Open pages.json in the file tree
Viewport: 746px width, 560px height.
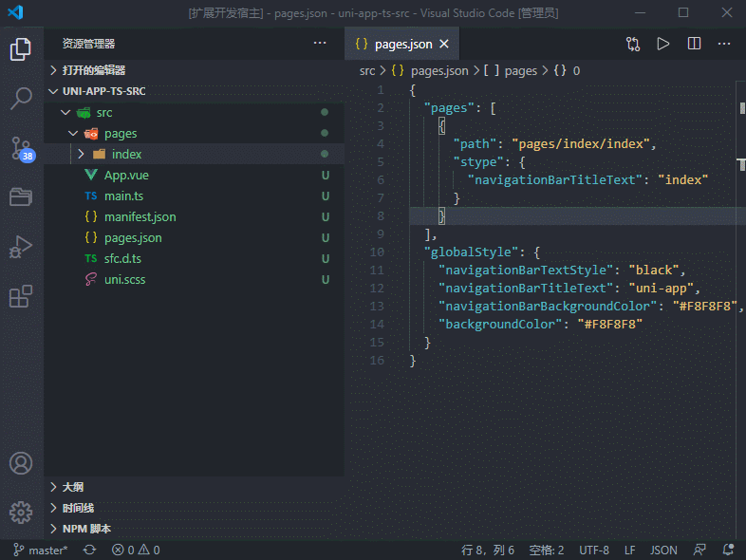coord(195,238)
